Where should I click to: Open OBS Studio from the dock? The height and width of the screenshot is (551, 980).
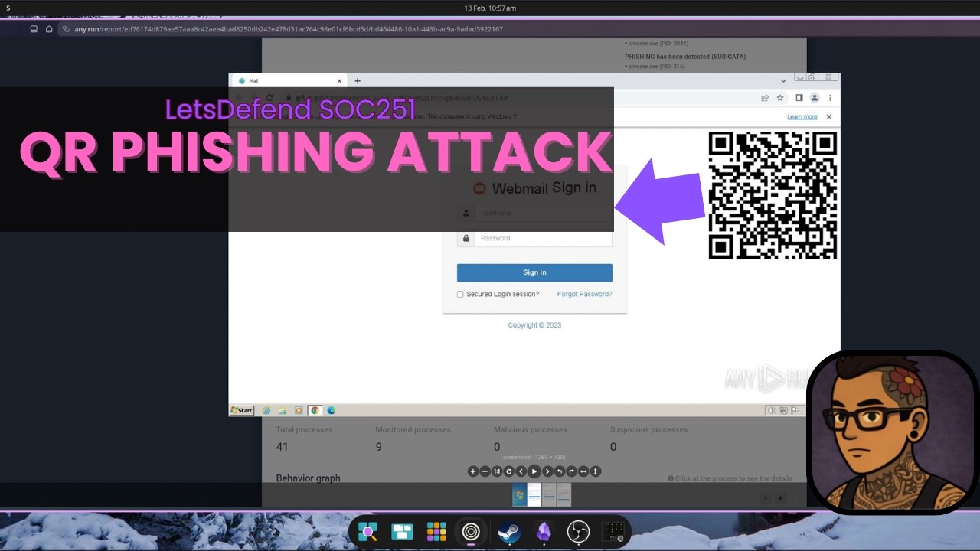click(578, 532)
